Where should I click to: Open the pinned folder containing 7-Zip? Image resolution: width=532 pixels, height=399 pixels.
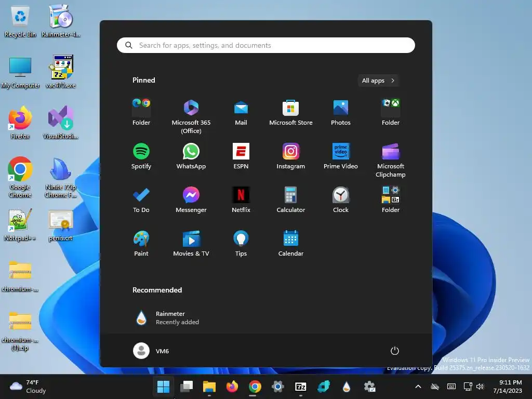391,200
